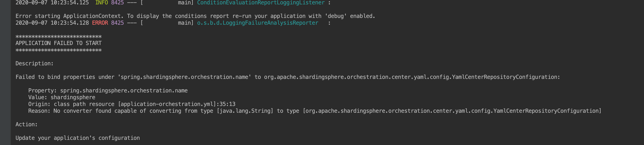Click 'Origin: class path resource' line
Viewport: 644px width, 145px height.
pos(132,104)
